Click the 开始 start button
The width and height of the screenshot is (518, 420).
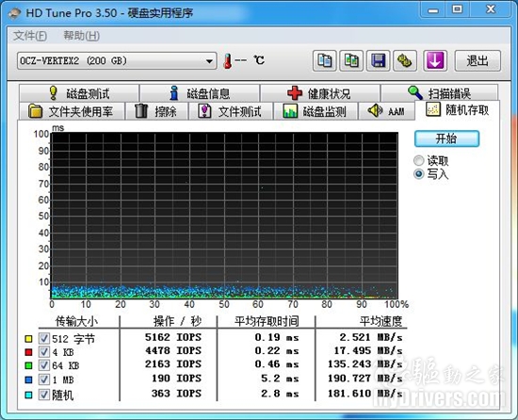[446, 138]
